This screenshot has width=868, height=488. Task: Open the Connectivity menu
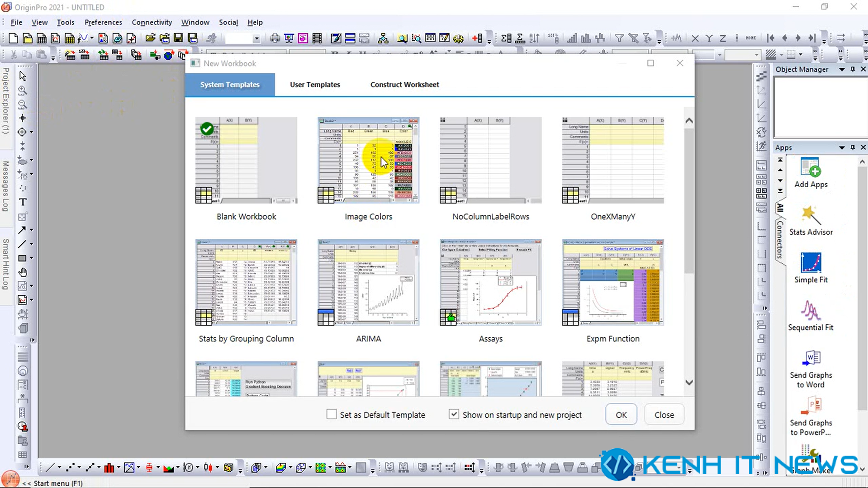152,22
